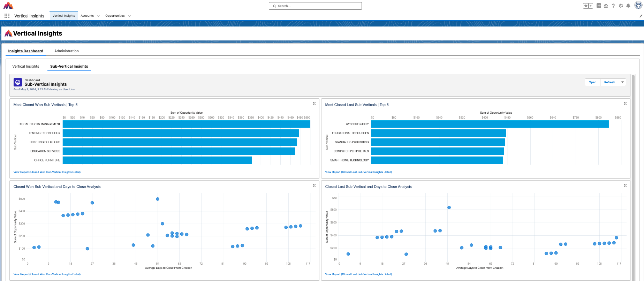The image size is (644, 281).
Task: Open the Global Actions plus icon
Action: tap(599, 6)
